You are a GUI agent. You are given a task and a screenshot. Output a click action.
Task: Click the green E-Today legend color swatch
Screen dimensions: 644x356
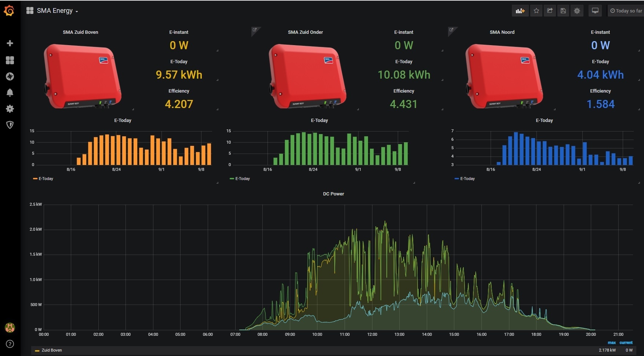point(232,179)
